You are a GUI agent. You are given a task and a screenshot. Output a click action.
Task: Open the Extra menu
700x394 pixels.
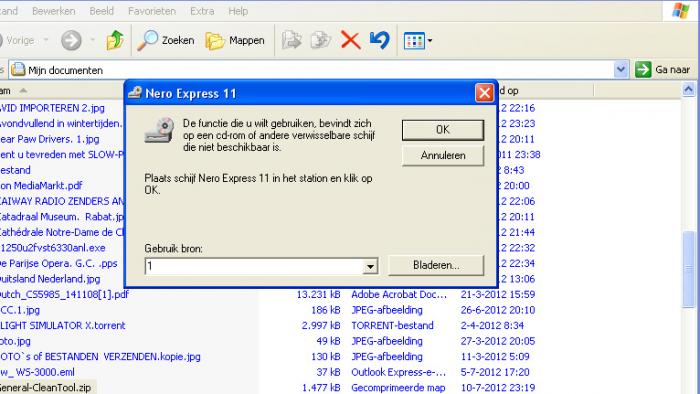click(202, 11)
